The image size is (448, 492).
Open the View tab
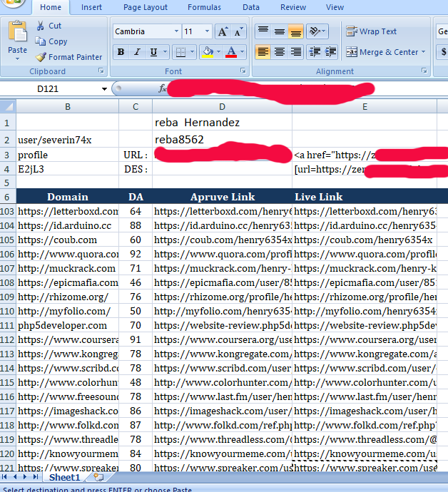335,7
